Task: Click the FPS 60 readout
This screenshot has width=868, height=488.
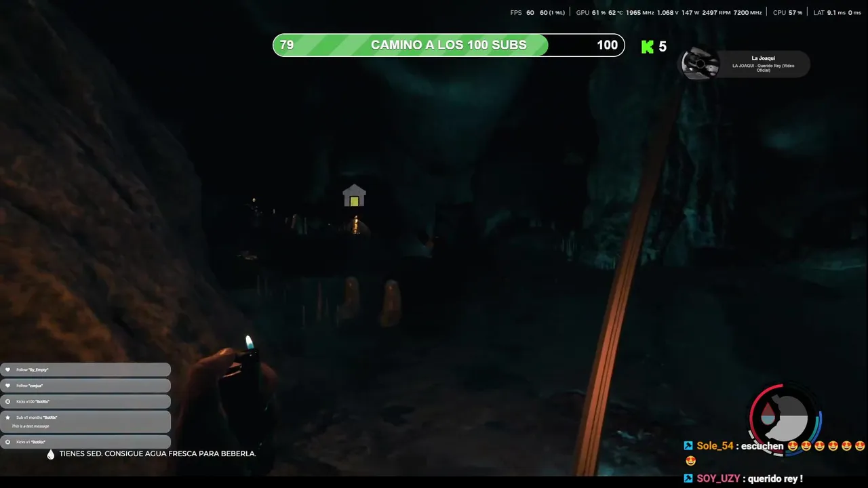Action: [522, 12]
